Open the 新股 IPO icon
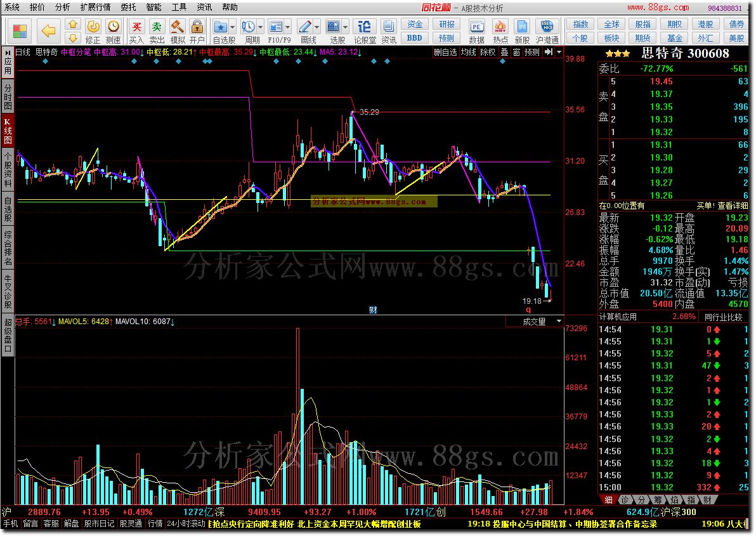The width and height of the screenshot is (756, 536). pos(522,27)
